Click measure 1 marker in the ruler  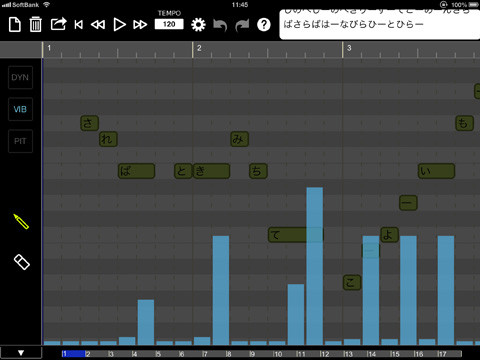(x=49, y=48)
